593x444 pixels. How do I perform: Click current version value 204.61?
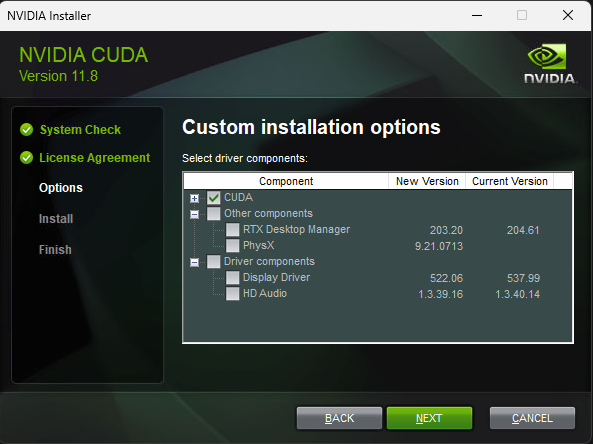(x=523, y=230)
